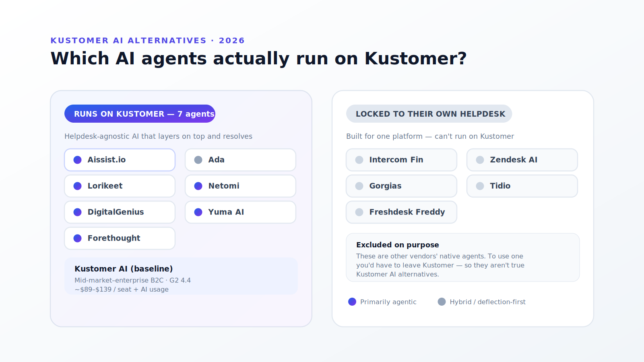Click the 'KUSTOMER AI ALTERNATIVES · 2026' eyebrow text
The width and height of the screenshot is (644, 362).
(148, 41)
